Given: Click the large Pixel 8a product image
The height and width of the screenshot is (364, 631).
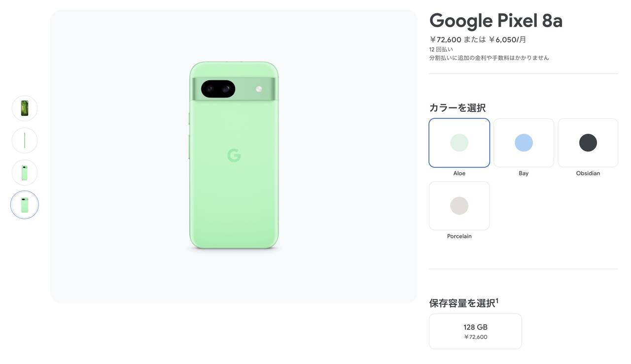Looking at the screenshot, I should 234,156.
